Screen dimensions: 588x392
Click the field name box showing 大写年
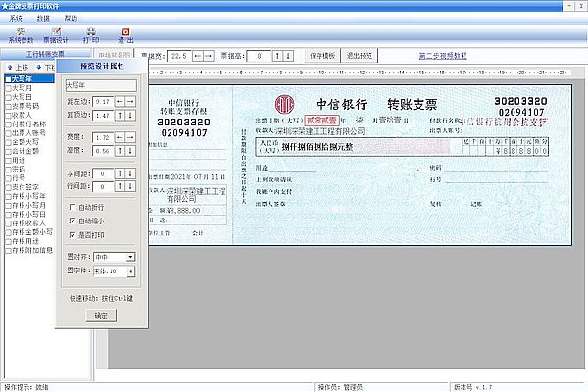[x=101, y=85]
